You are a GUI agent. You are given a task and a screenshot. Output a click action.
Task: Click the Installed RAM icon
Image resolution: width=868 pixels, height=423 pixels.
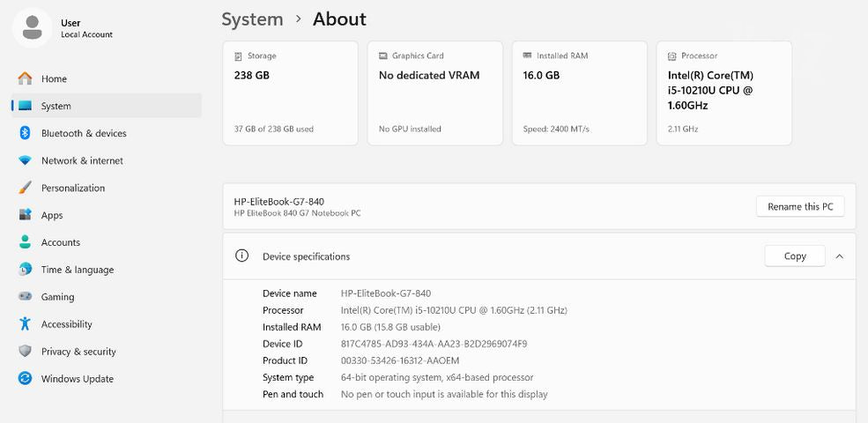point(528,56)
